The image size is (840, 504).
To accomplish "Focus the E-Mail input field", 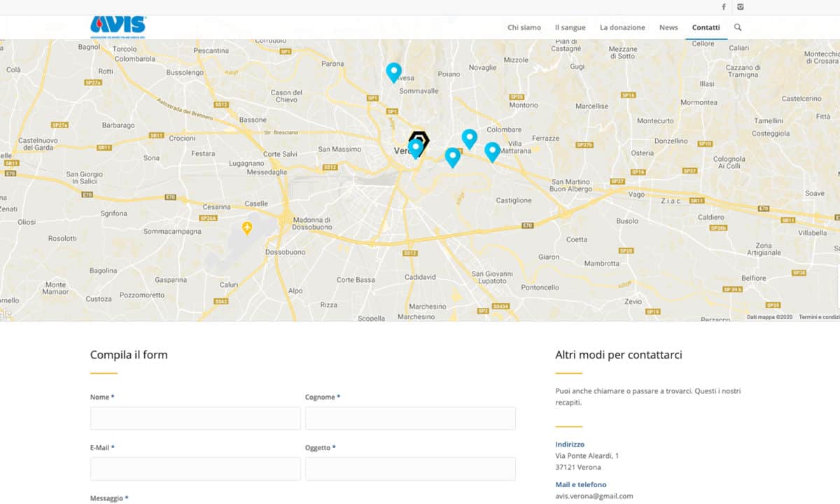I will coord(195,468).
